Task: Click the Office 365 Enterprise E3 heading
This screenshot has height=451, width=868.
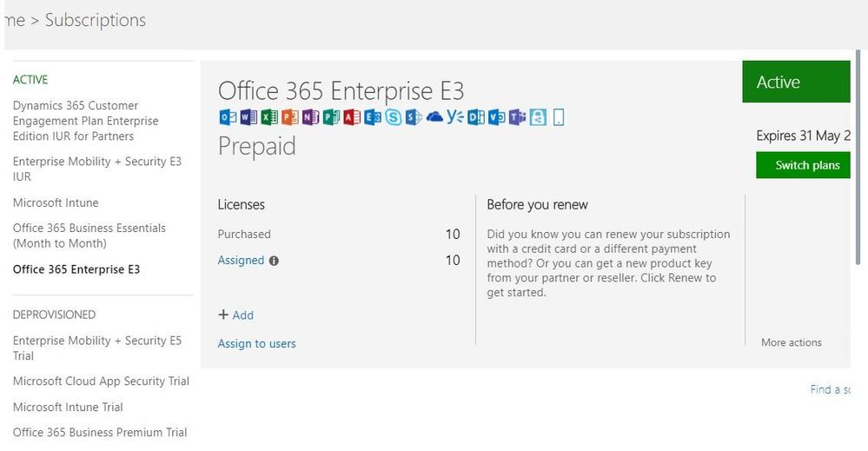Action: point(341,90)
